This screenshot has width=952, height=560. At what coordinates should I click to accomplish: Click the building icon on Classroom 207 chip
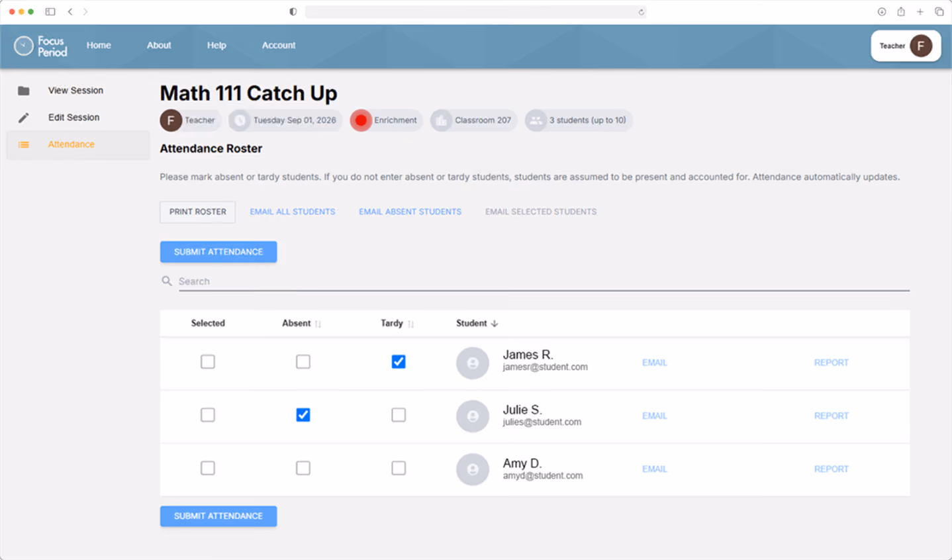[x=442, y=120]
